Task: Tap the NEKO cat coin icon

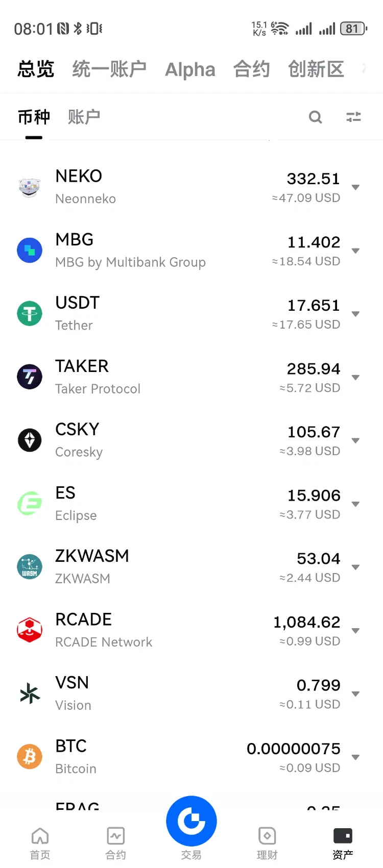Action: 30,187
